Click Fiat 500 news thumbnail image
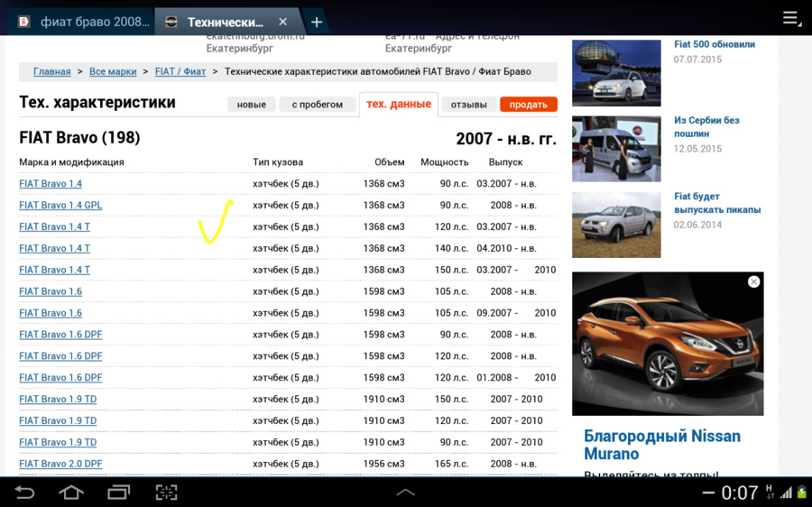The width and height of the screenshot is (812, 507). (x=616, y=73)
